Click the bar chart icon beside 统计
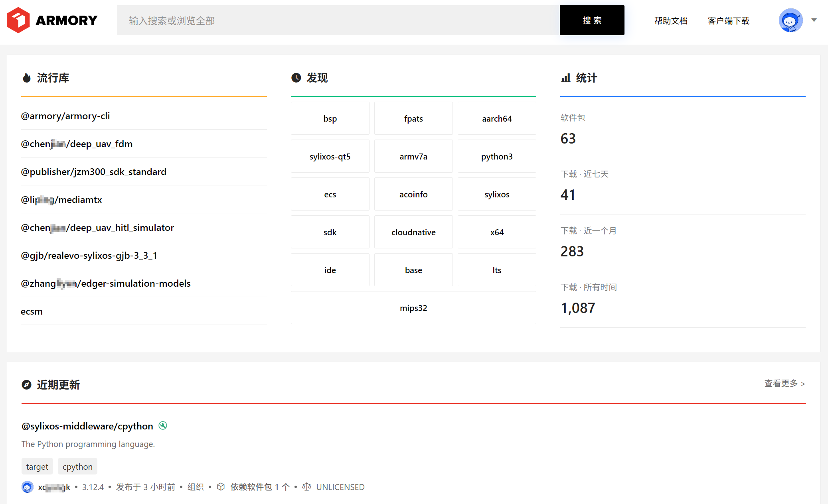Screen dimensions: 828x504 coord(565,78)
